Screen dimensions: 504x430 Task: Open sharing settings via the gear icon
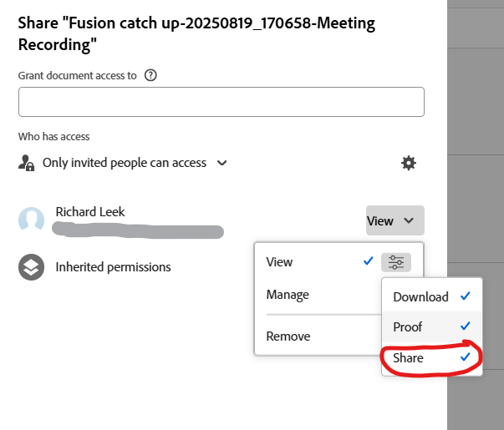(x=408, y=163)
